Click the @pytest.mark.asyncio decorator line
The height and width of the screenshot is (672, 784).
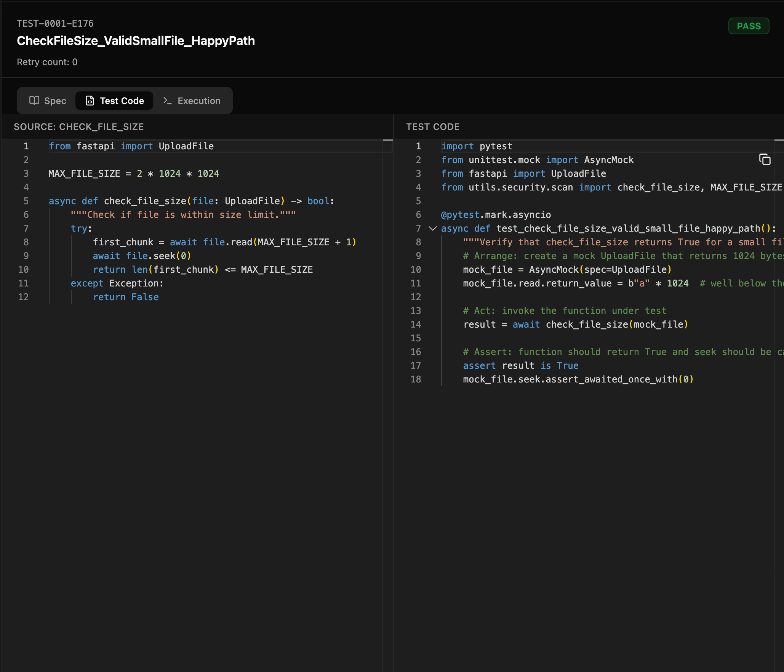[x=496, y=215]
